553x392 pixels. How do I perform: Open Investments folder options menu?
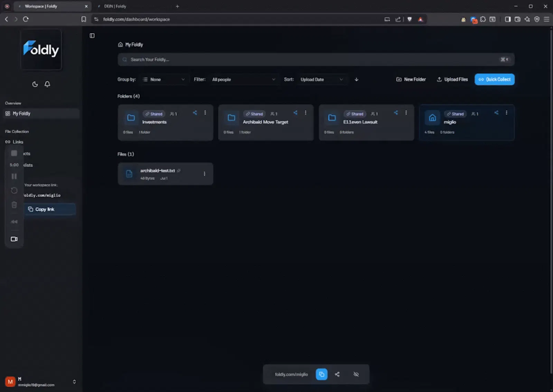pyautogui.click(x=205, y=113)
